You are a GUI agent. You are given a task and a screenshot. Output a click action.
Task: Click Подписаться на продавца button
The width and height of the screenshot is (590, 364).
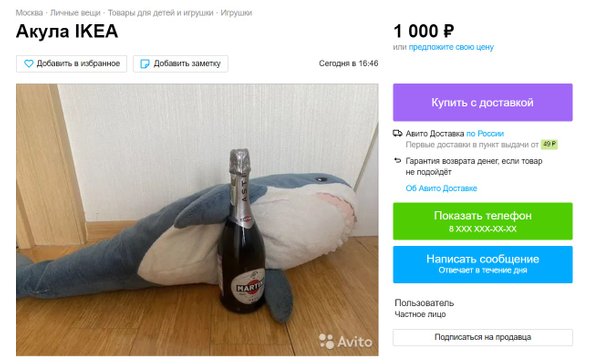(x=483, y=337)
